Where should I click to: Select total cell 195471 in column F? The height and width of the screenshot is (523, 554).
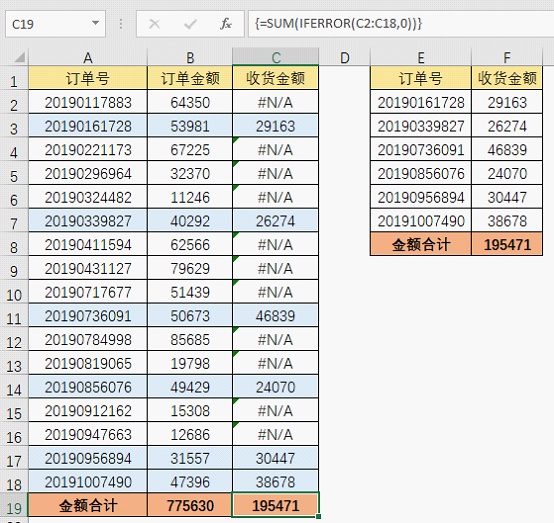tap(507, 245)
